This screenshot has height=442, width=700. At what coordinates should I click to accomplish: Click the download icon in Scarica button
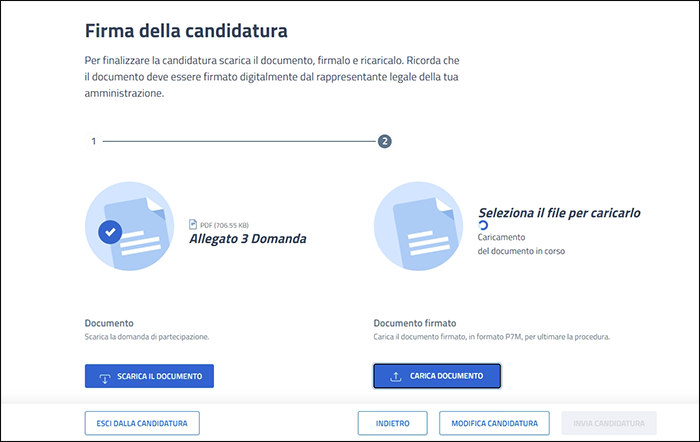(x=105, y=377)
